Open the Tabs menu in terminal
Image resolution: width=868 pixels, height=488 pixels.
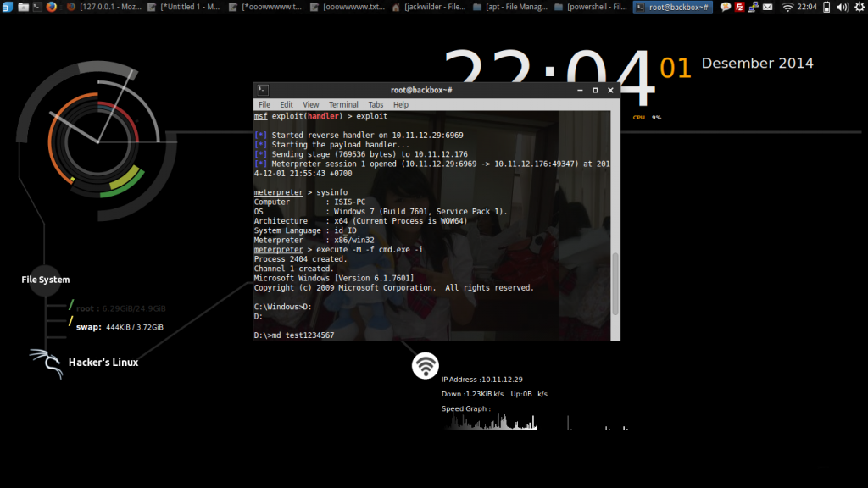point(376,104)
